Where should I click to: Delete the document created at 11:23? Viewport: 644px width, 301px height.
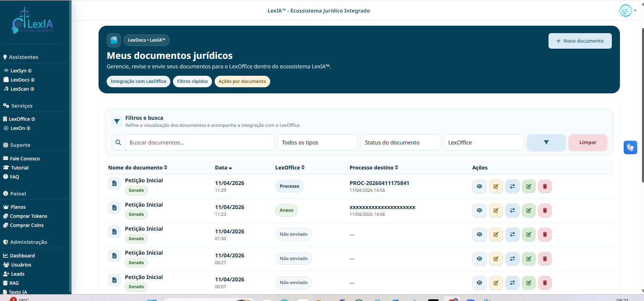click(545, 210)
